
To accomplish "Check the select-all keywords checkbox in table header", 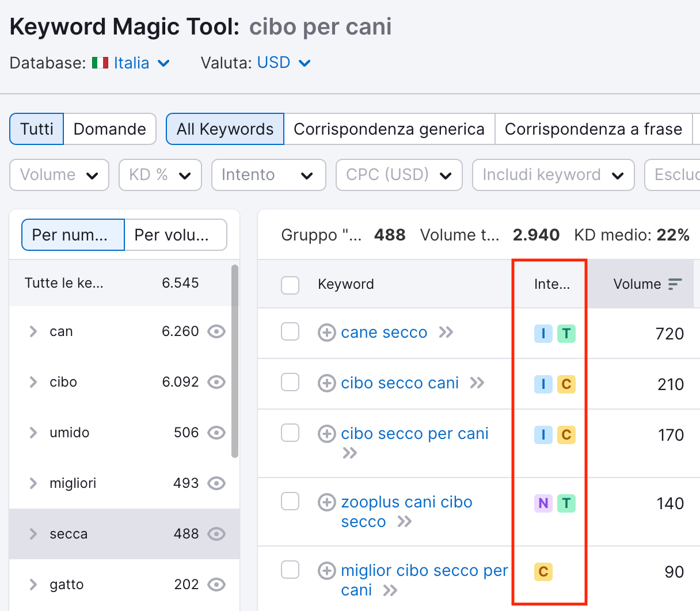I will coord(290,284).
